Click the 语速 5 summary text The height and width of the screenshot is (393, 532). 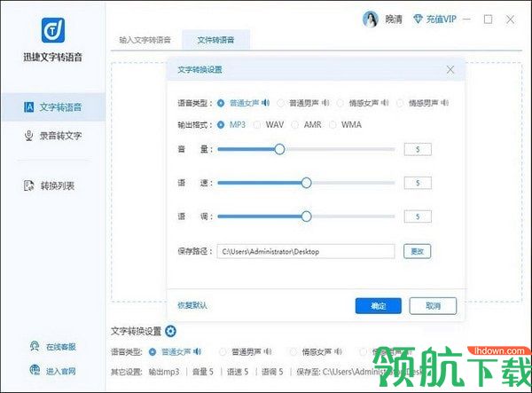[x=238, y=372]
